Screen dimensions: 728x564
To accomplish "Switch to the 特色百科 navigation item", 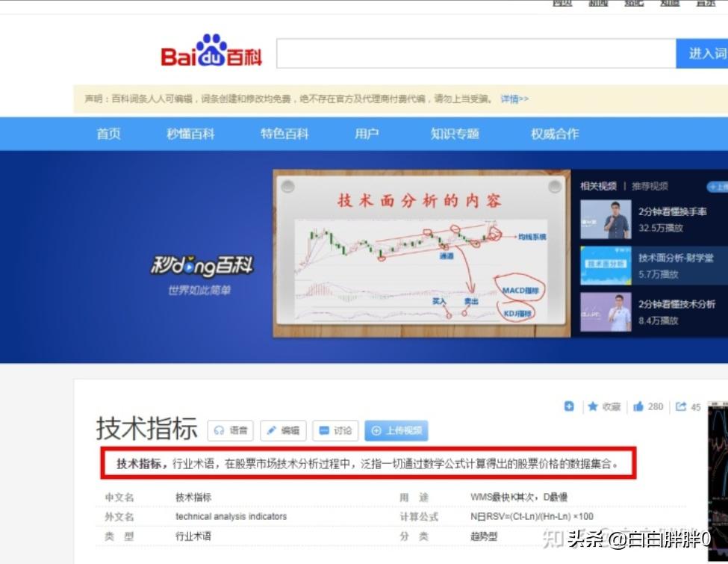I will [283, 134].
